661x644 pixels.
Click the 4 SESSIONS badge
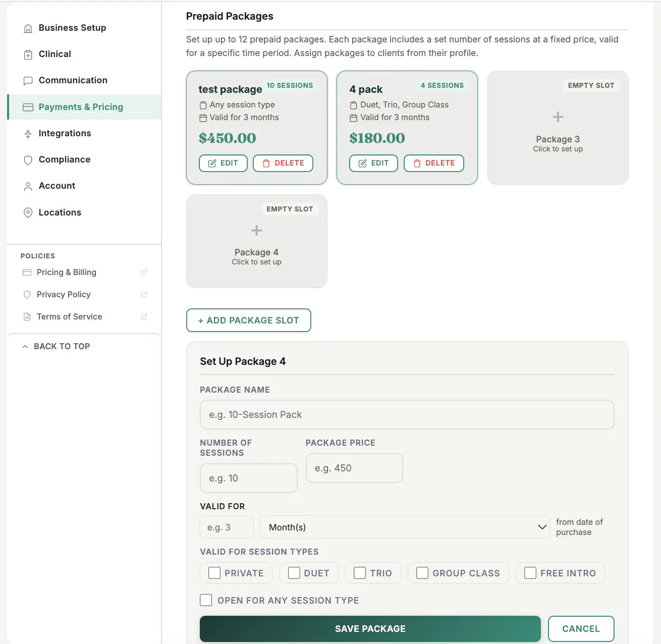click(x=443, y=85)
